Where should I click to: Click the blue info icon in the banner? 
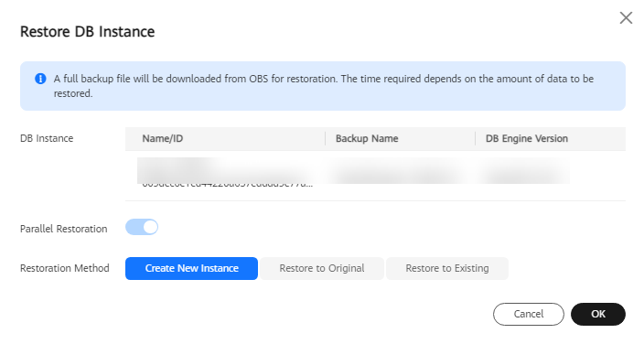tap(40, 79)
